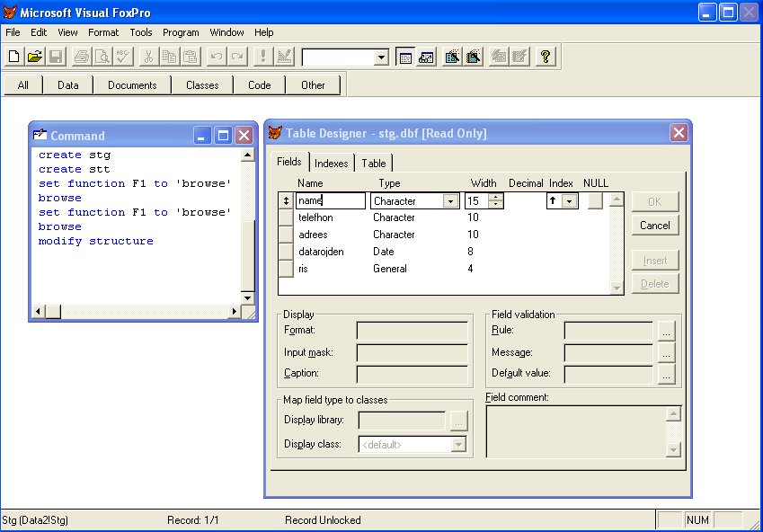Open the Type dropdown showing Character
The width and height of the screenshot is (763, 532).
pos(450,201)
